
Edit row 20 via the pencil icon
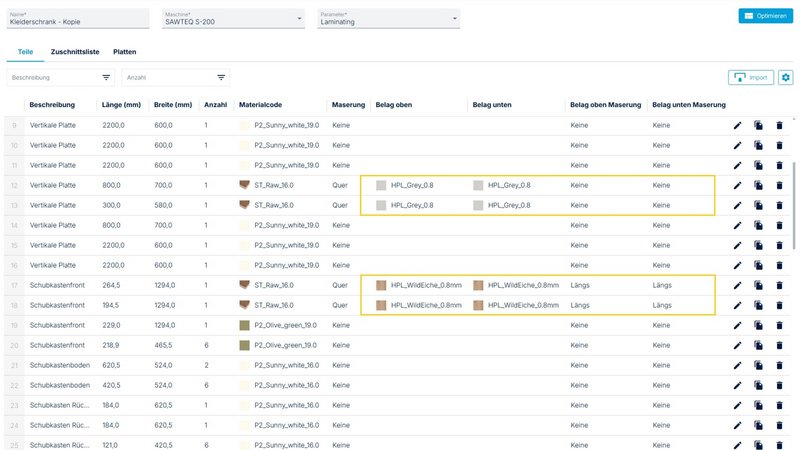pos(737,345)
